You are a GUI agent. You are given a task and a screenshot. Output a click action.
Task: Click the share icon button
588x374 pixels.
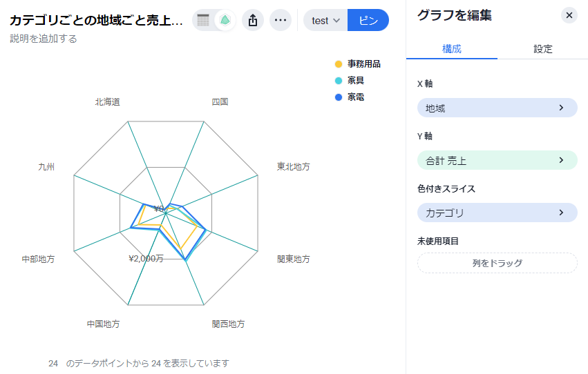253,21
